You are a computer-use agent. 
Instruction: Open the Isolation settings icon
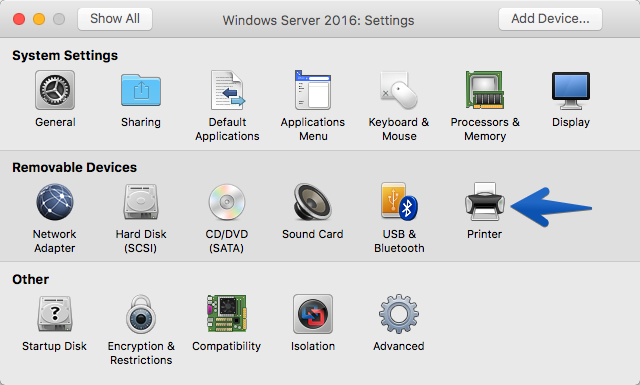point(313,314)
